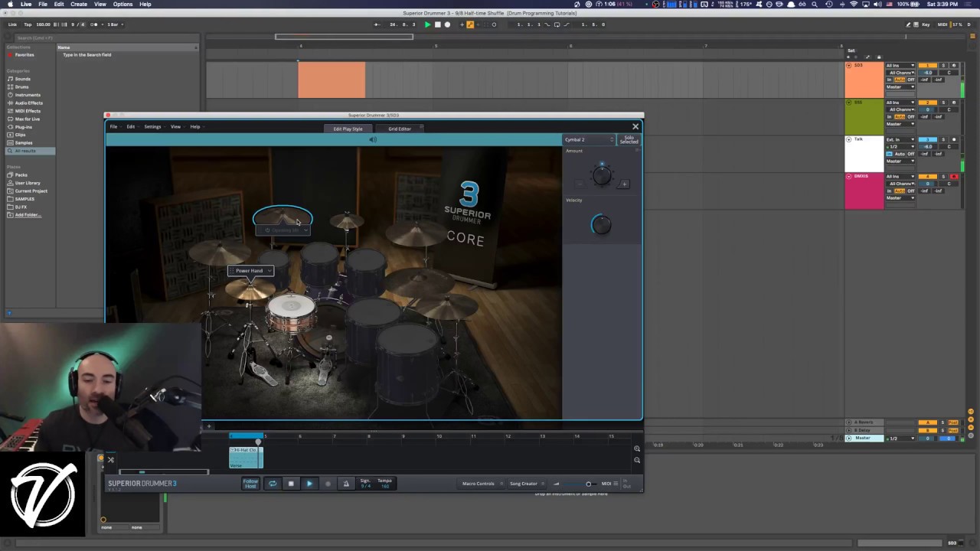Open the MIDI hamburger menu icon
The image size is (980, 551).
pos(616,484)
